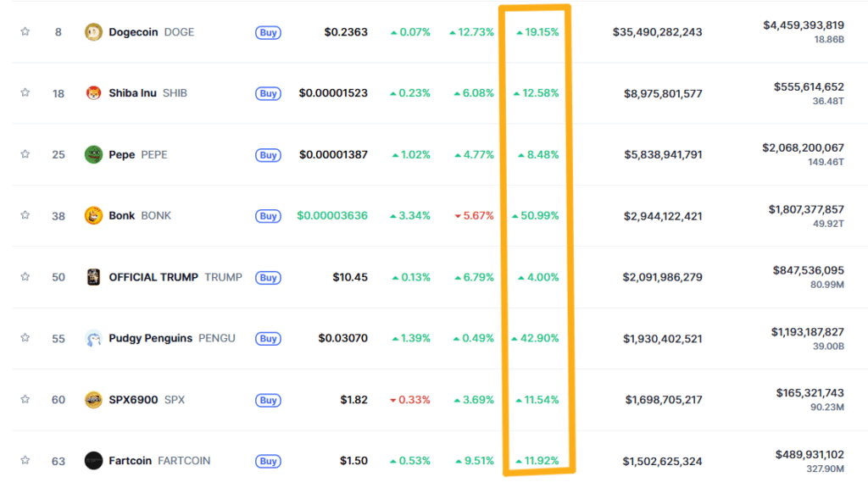Click the Dogecoin coin logo
Viewport: 868px width, 488px height.
point(93,32)
